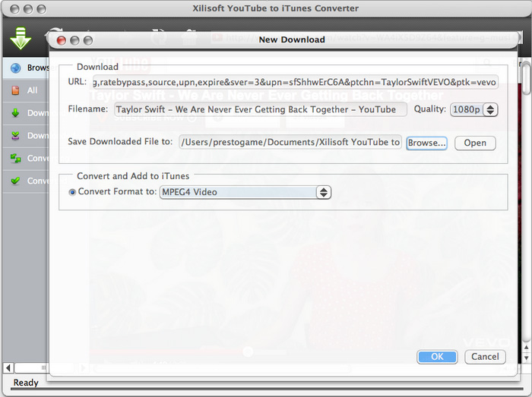The width and height of the screenshot is (532, 397).
Task: Click into the URL text field
Action: coord(295,82)
